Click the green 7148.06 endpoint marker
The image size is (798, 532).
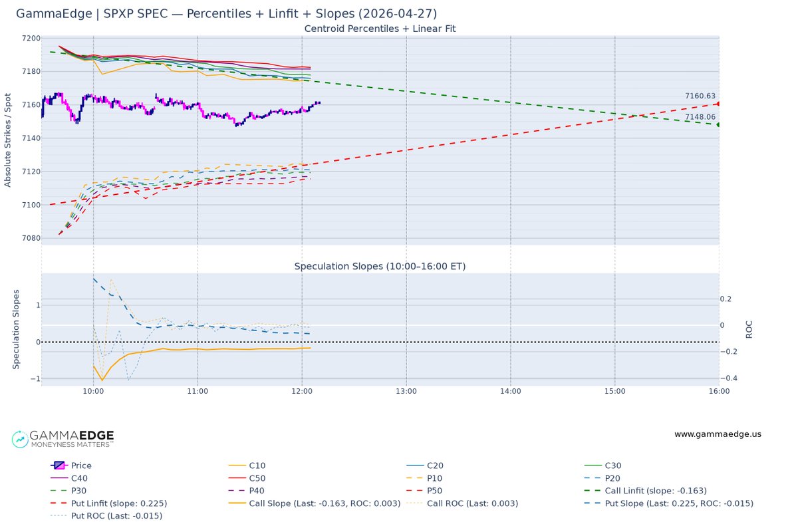718,124
